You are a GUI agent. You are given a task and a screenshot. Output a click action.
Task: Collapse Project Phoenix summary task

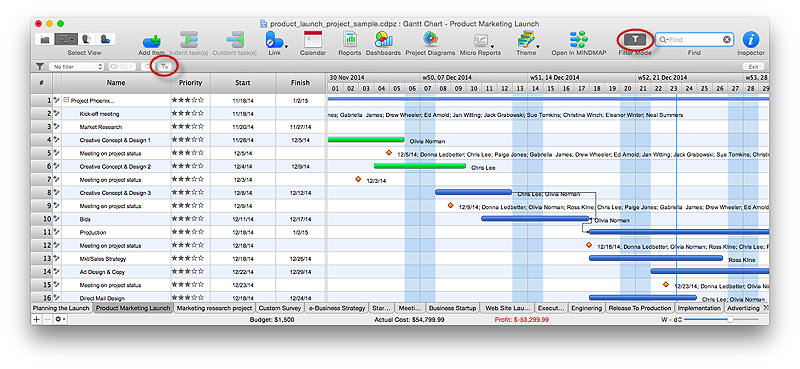66,100
